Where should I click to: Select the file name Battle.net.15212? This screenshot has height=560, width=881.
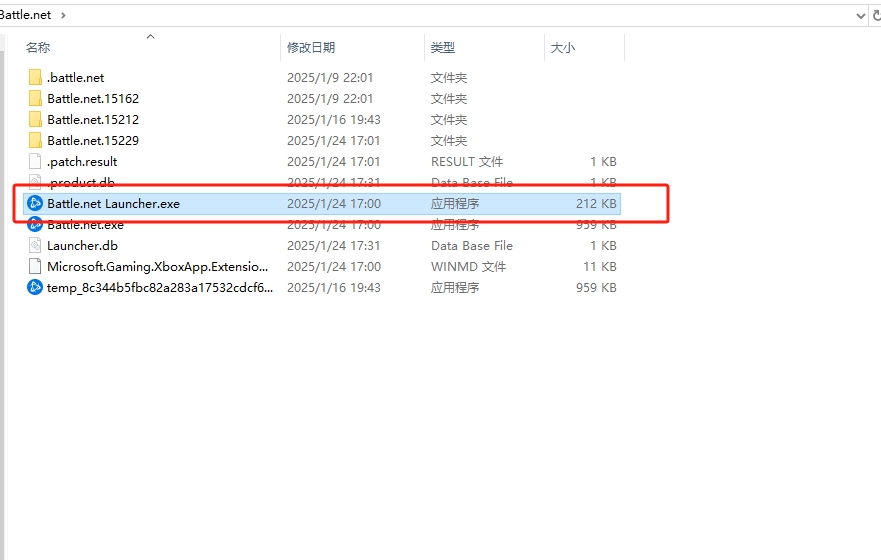(x=93, y=120)
